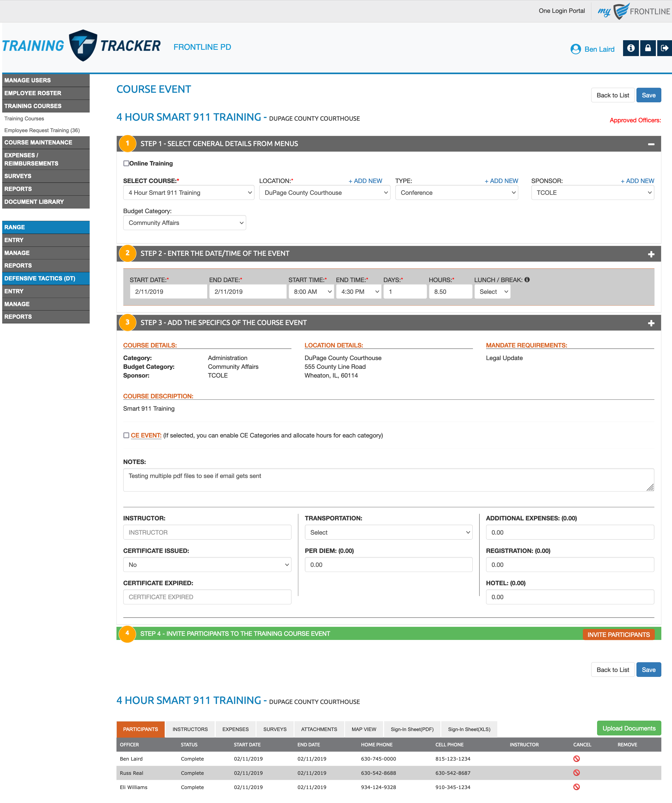Click + ADD NEW link for Sponsor
Viewport: 672px width, 803px height.
[637, 181]
